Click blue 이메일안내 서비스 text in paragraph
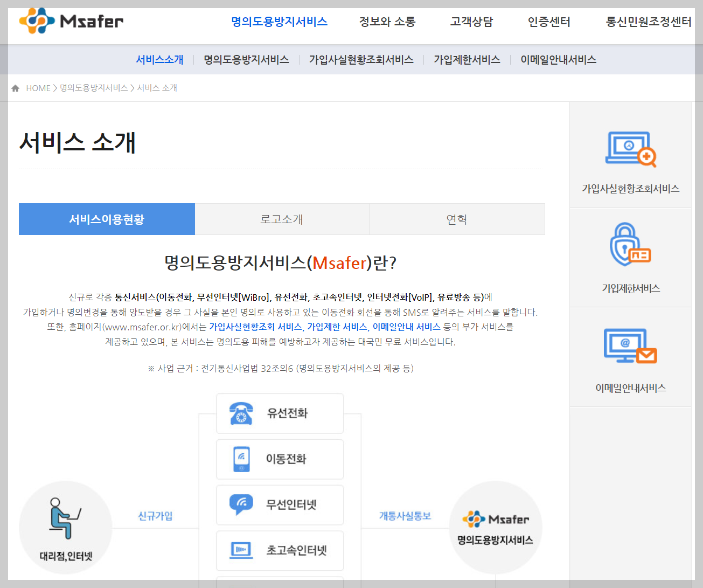The width and height of the screenshot is (703, 588). pyautogui.click(x=406, y=327)
